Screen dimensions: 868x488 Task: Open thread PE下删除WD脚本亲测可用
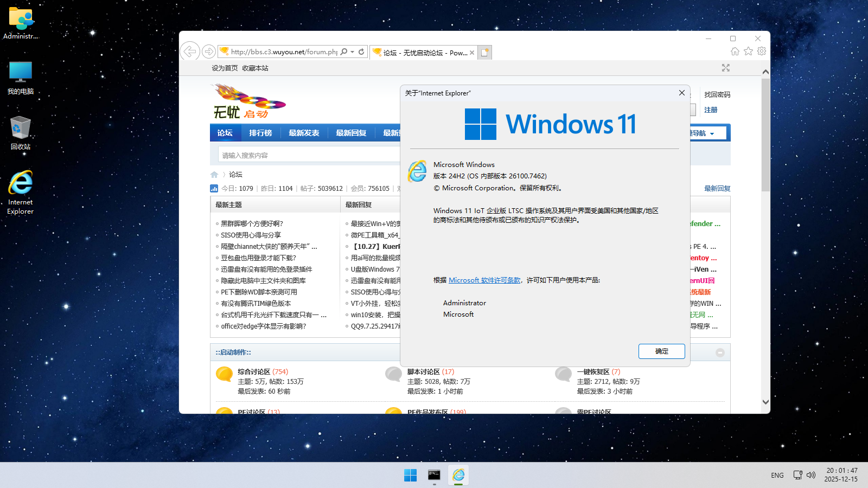coord(259,292)
